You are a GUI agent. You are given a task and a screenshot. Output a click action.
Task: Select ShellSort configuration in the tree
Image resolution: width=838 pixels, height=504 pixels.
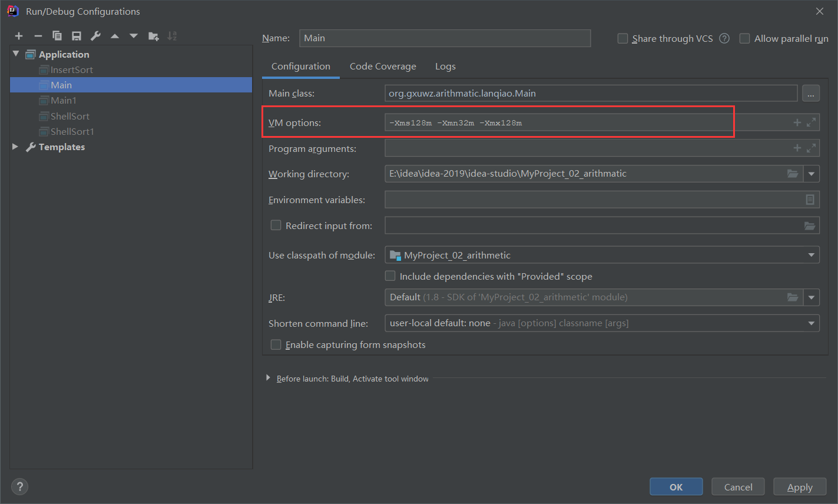(69, 116)
